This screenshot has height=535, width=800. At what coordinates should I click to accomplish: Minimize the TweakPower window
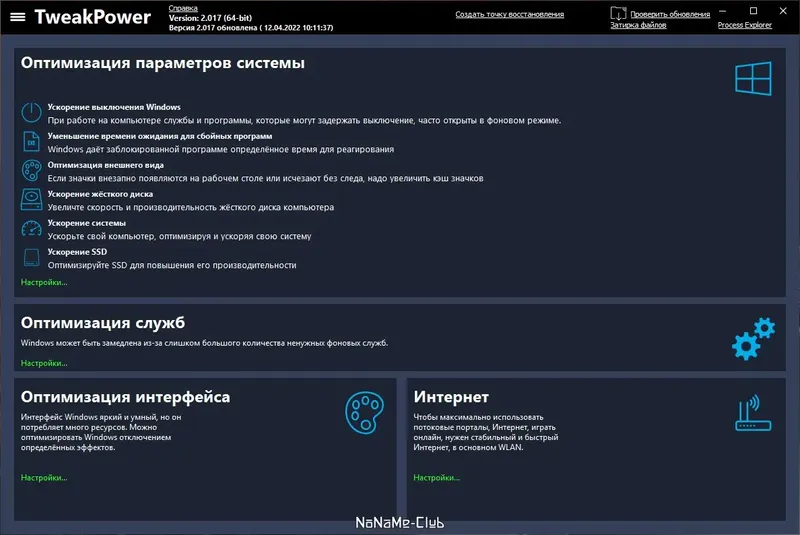click(722, 11)
